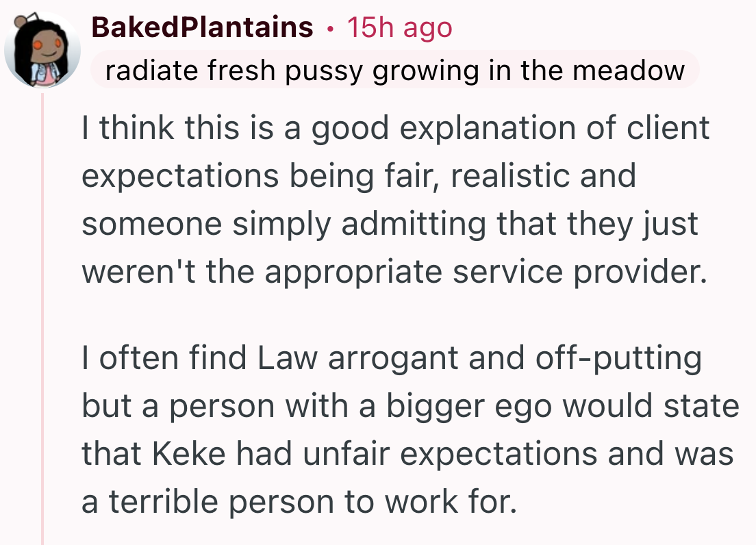Select the user flair tag below username

[x=395, y=70]
